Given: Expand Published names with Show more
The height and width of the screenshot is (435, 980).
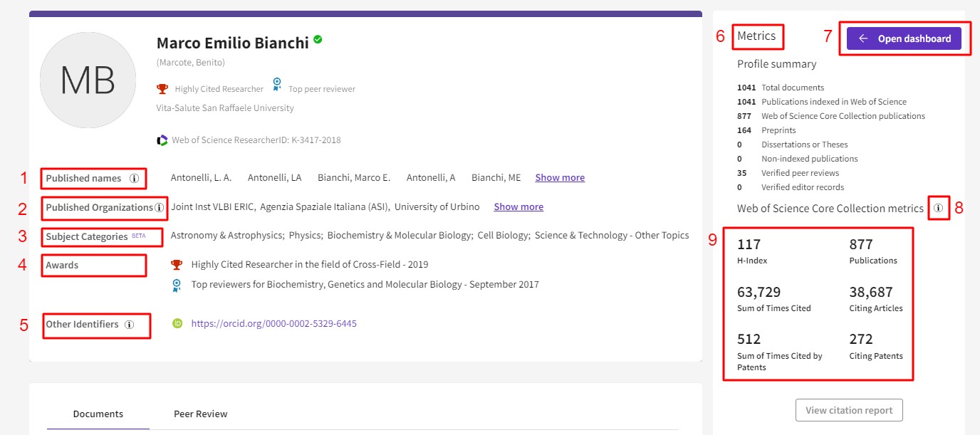Looking at the screenshot, I should pos(560,177).
